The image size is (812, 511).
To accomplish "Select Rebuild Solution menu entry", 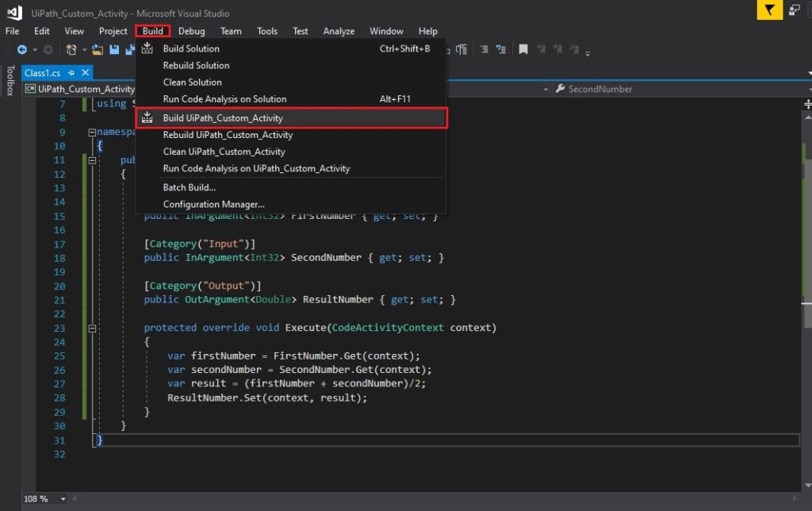I will (291, 65).
